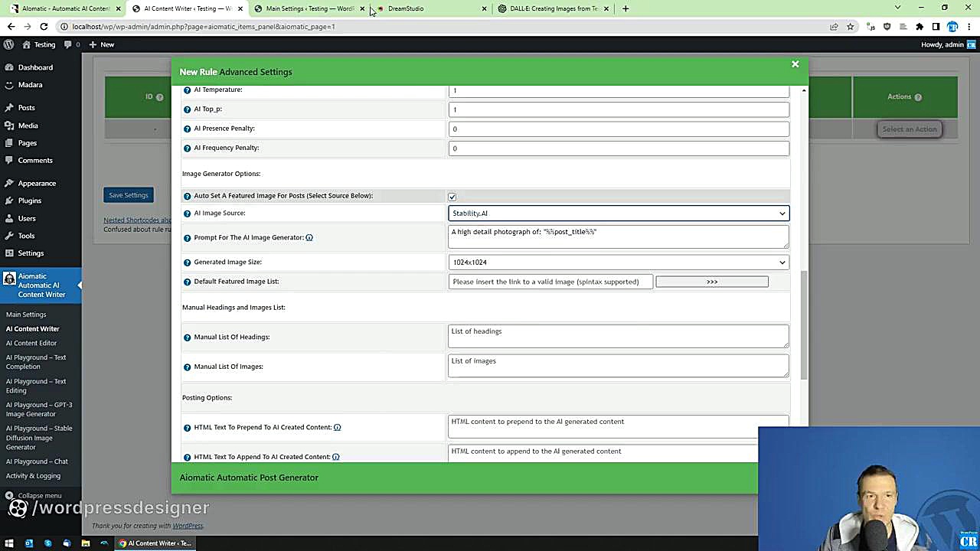Image resolution: width=980 pixels, height=551 pixels.
Task: Open the Select an Action dropdown
Action: coord(909,129)
